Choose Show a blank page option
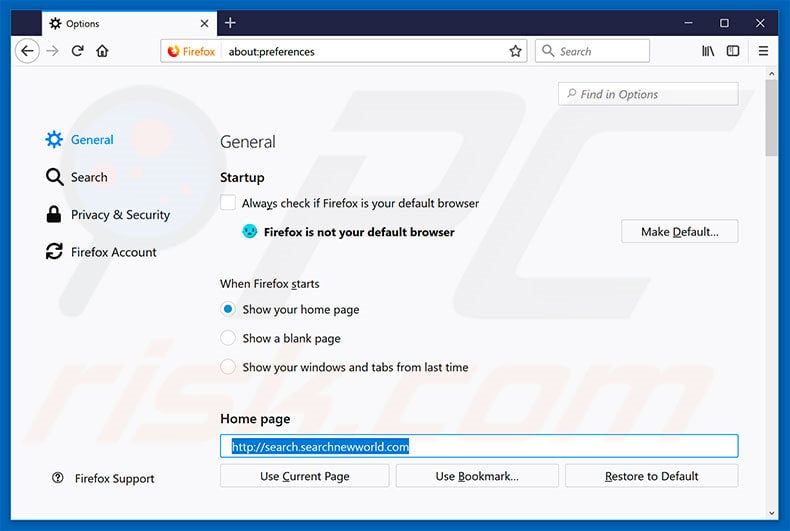790x531 pixels. point(228,338)
